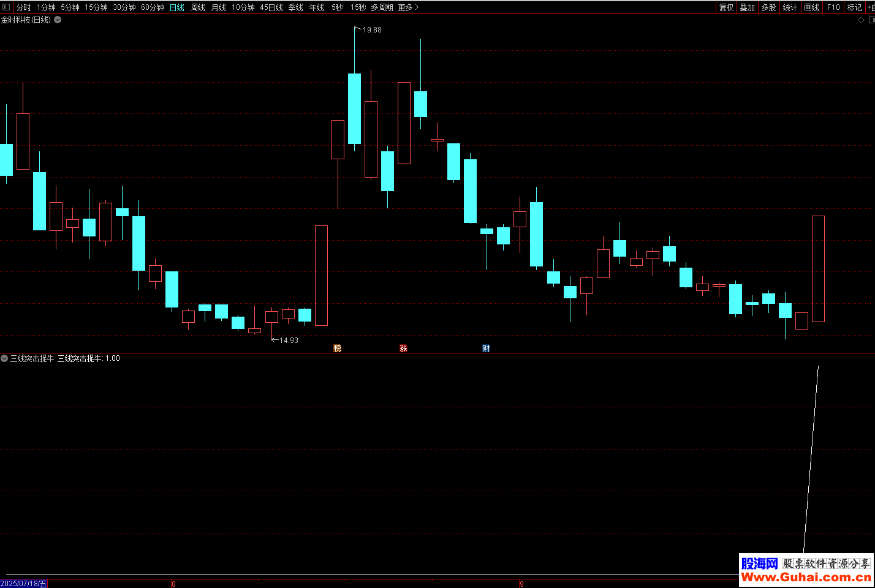
Task: Switch to the 60分钟 period tab
Action: pos(153,7)
